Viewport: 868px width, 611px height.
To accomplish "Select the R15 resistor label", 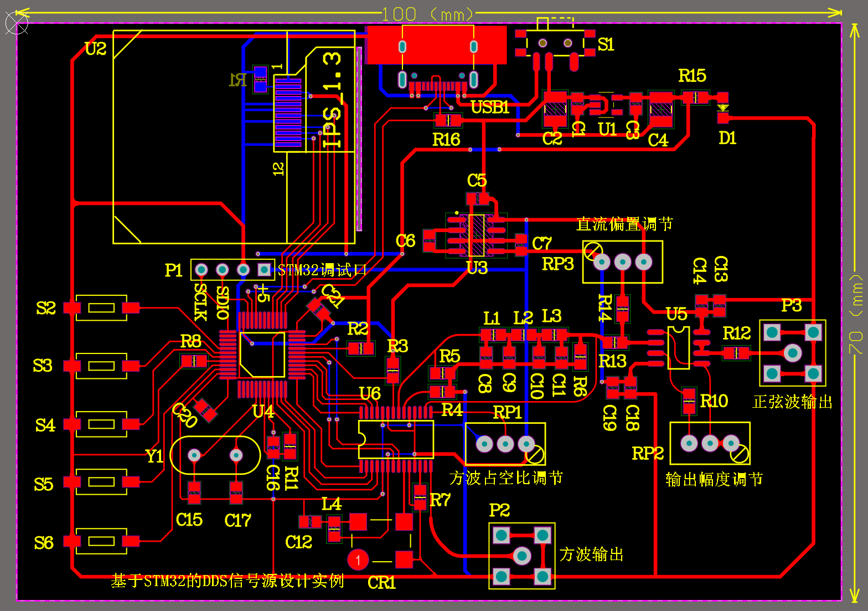I will [x=692, y=75].
